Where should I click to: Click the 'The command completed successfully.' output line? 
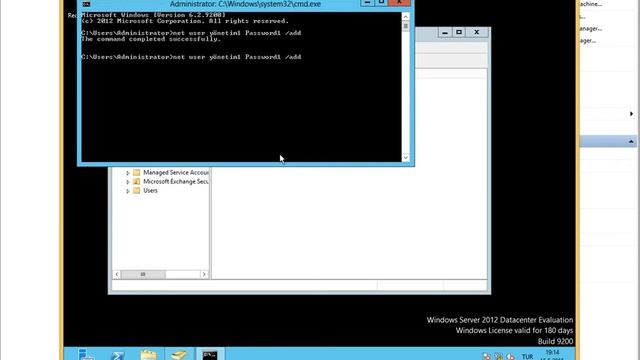(x=151, y=39)
